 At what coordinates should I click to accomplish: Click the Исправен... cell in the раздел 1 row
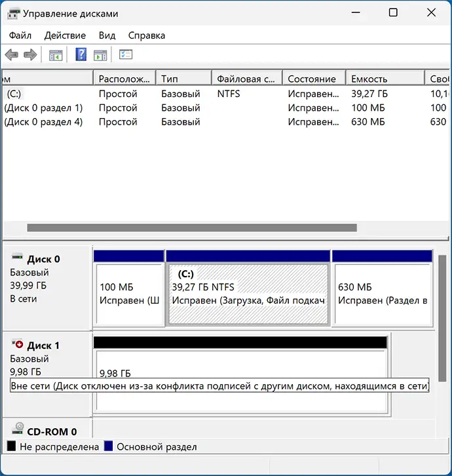tap(313, 108)
